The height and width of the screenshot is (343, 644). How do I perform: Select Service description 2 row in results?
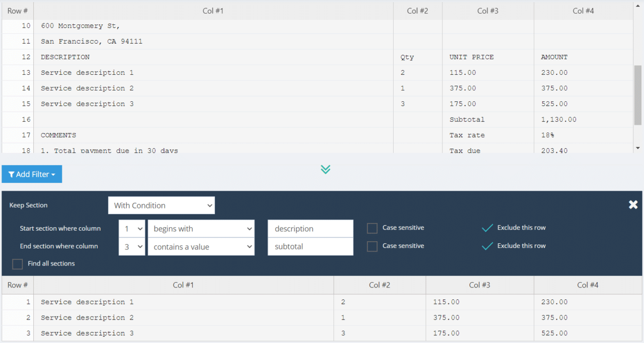click(x=87, y=318)
